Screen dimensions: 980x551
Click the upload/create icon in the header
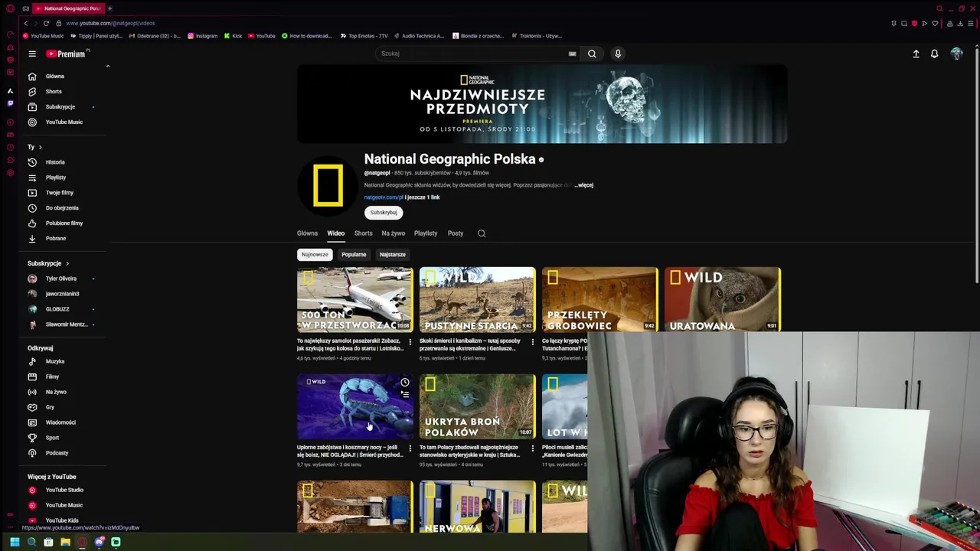pyautogui.click(x=916, y=54)
